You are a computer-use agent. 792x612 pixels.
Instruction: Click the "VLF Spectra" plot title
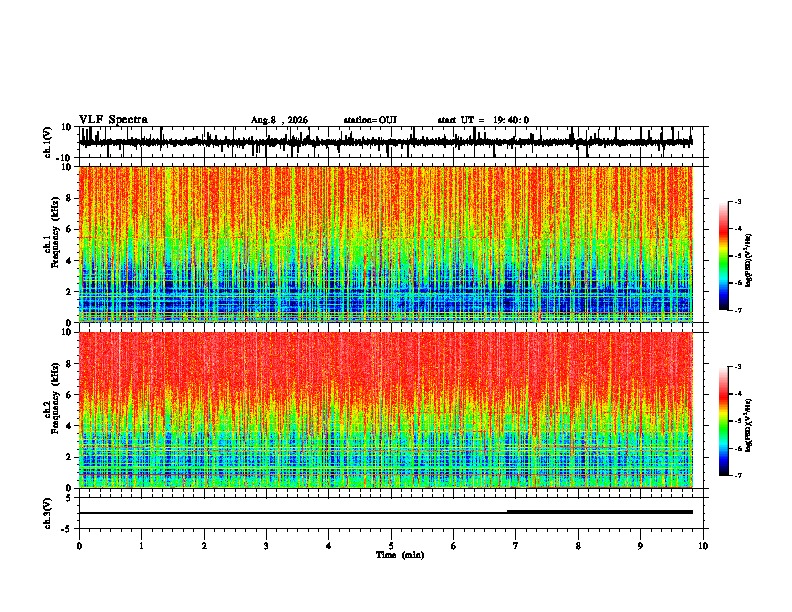[113, 120]
